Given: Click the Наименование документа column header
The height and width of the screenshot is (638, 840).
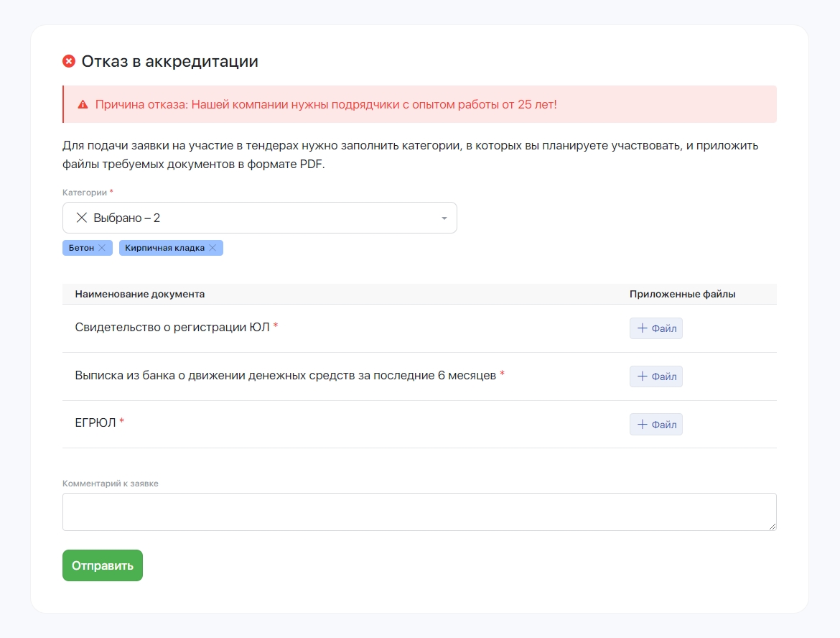Looking at the screenshot, I should pyautogui.click(x=140, y=294).
